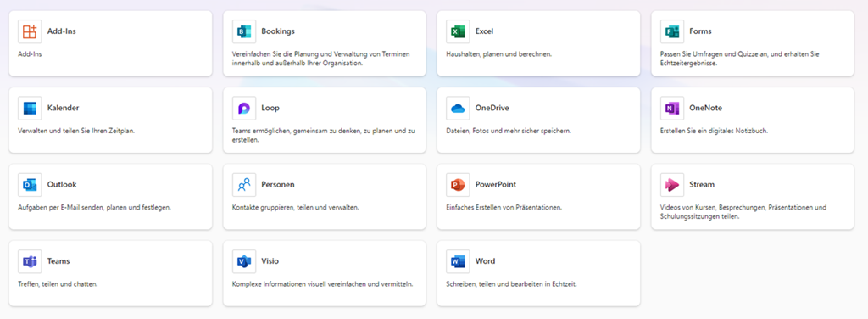868x319 pixels.
Task: Open the OneDrive cloud icon
Action: pyautogui.click(x=458, y=108)
